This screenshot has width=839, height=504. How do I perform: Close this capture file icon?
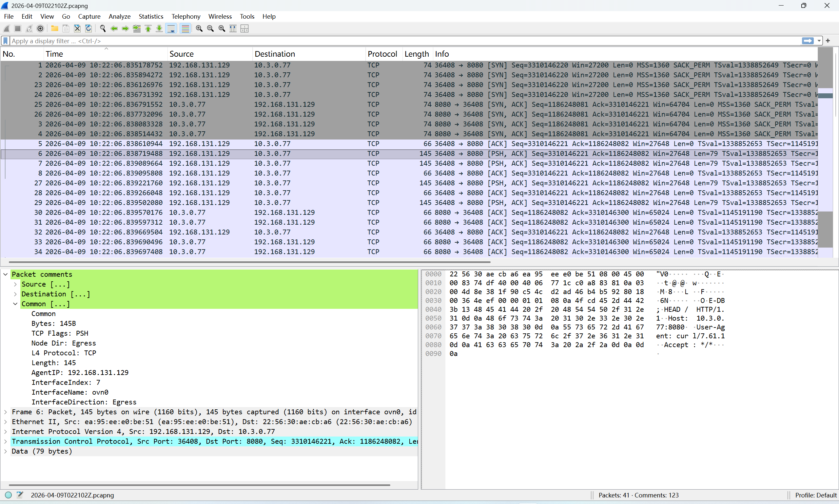coord(77,28)
